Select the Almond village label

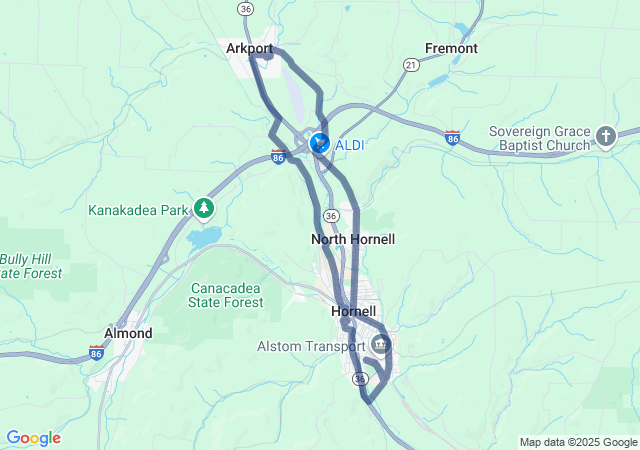[x=128, y=333]
